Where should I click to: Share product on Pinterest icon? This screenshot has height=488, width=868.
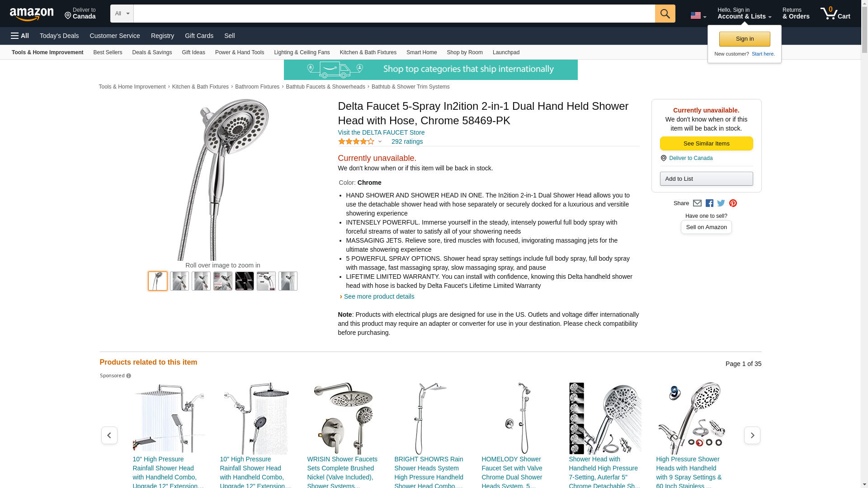(x=733, y=203)
